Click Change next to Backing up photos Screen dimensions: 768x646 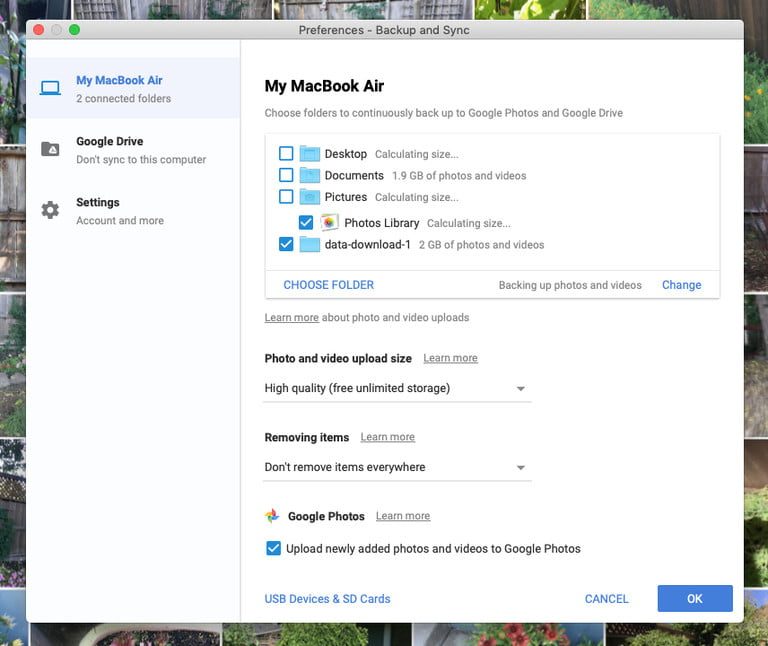pos(681,285)
